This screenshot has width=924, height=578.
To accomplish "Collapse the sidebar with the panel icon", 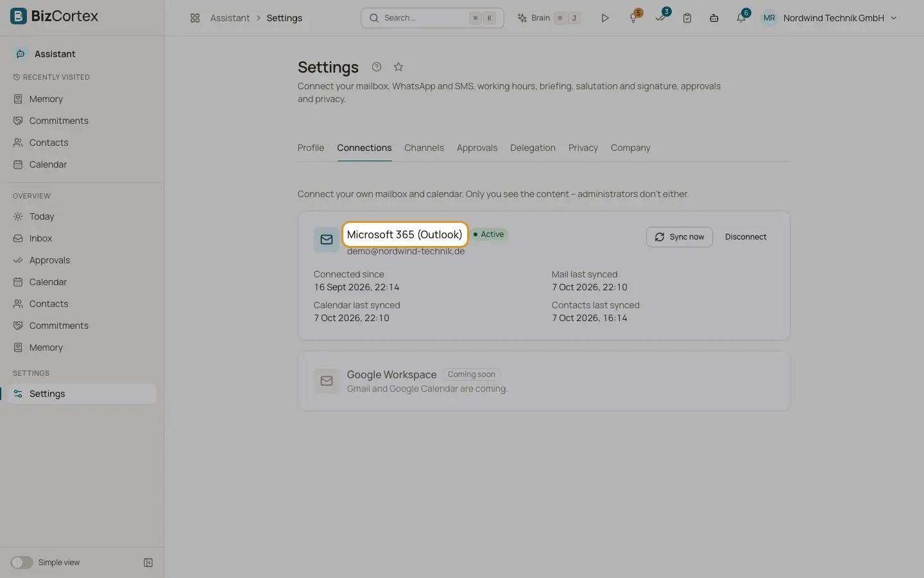I will pyautogui.click(x=148, y=563).
